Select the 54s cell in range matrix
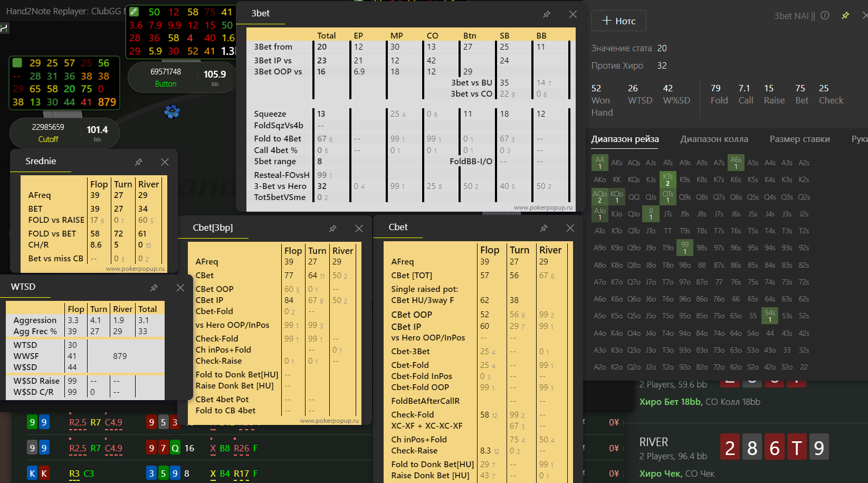This screenshot has height=483, width=868. (770, 316)
